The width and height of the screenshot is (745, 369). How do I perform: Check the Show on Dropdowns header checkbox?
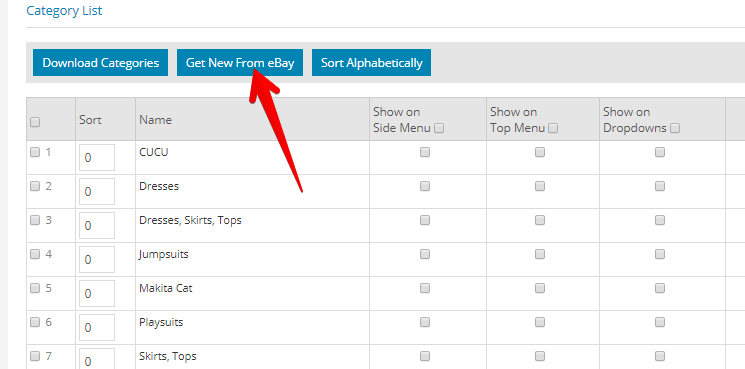click(675, 128)
